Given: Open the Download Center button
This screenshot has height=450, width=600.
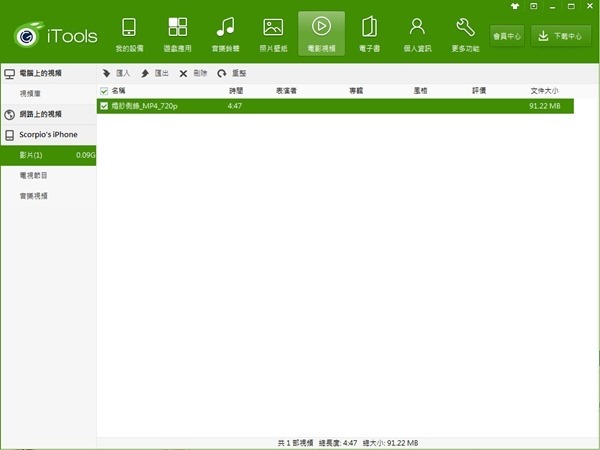Looking at the screenshot, I should 561,36.
